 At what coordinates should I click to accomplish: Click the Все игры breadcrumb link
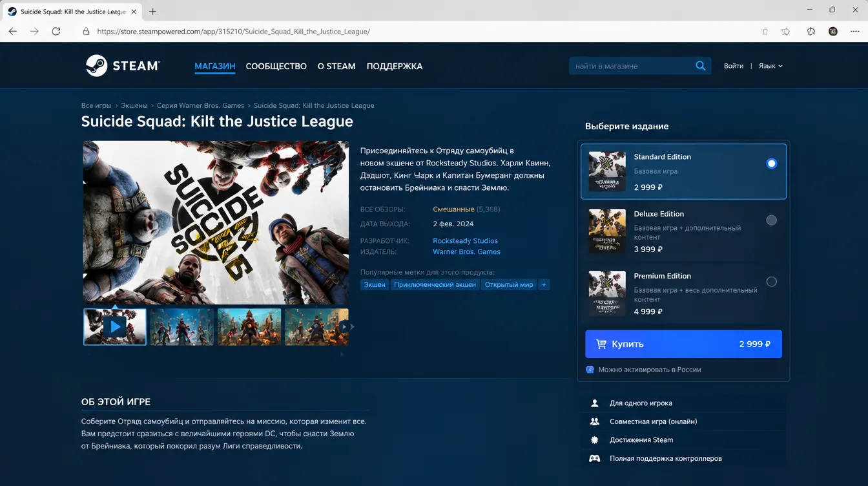[96, 105]
